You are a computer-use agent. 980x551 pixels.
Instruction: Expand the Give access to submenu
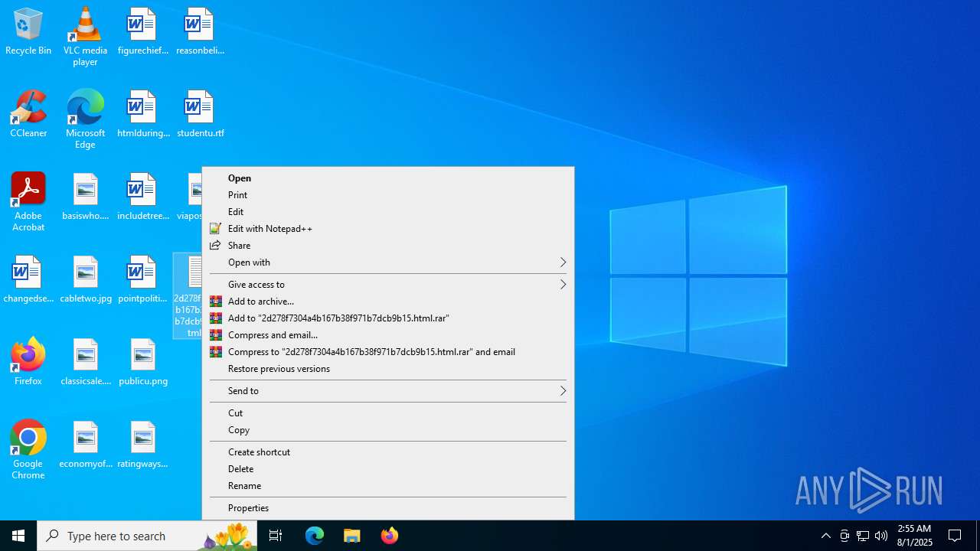388,285
